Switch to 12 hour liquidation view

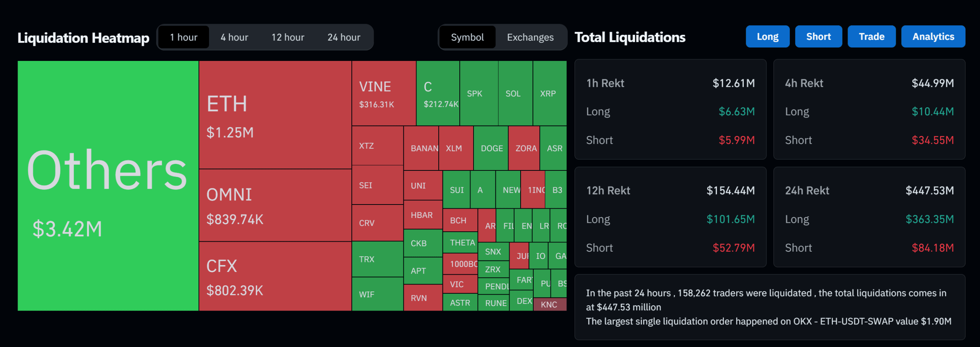pyautogui.click(x=287, y=37)
